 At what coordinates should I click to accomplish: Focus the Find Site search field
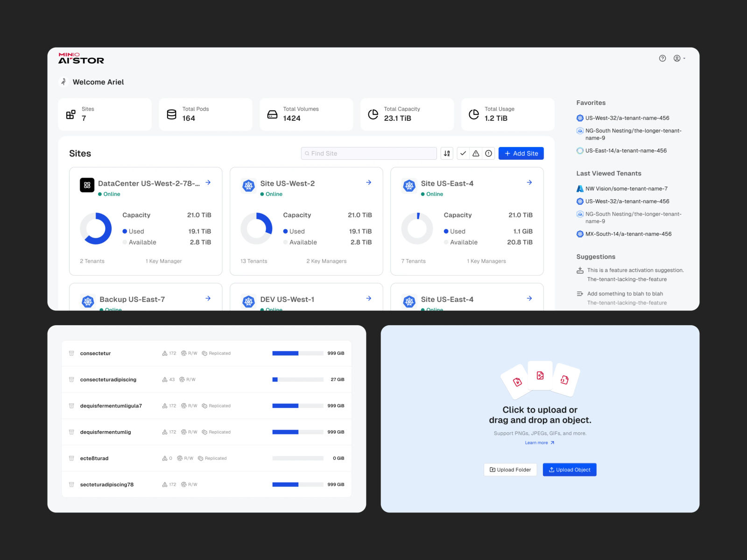tap(369, 154)
